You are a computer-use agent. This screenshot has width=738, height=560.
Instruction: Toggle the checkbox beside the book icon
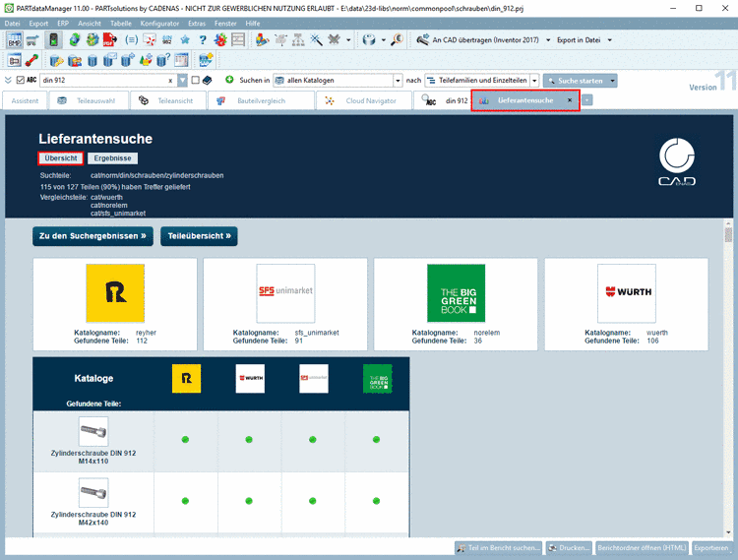pos(196,80)
